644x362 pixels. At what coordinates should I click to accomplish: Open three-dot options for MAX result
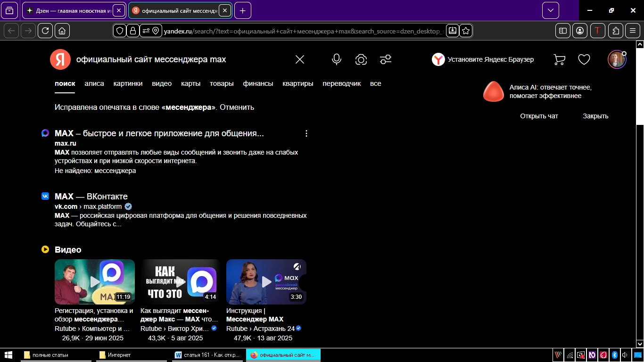(306, 133)
